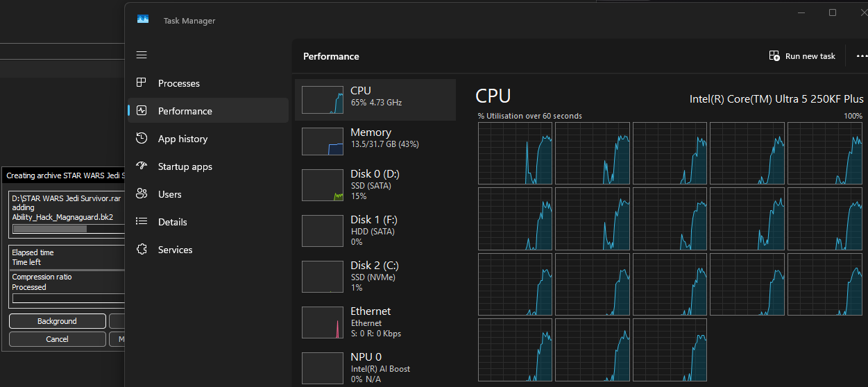Click Cancel button in archive dialog
This screenshot has width=868, height=387.
click(x=57, y=339)
